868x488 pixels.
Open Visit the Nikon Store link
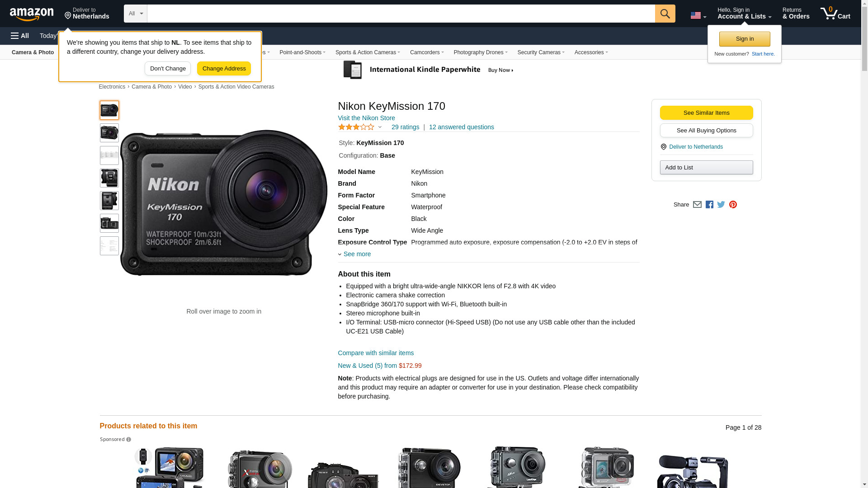(x=366, y=118)
